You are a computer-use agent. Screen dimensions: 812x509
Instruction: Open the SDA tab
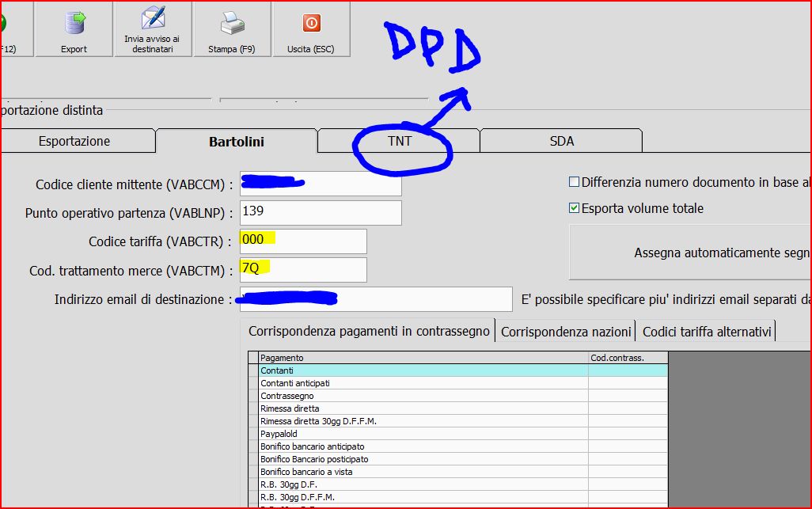561,142
